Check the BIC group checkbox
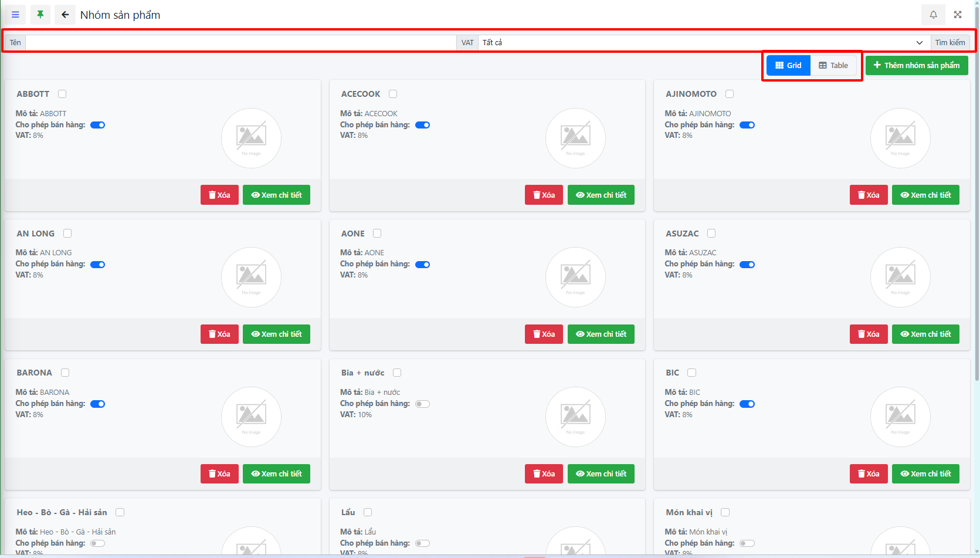Screen dimensions: 980x558 [x=691, y=373]
